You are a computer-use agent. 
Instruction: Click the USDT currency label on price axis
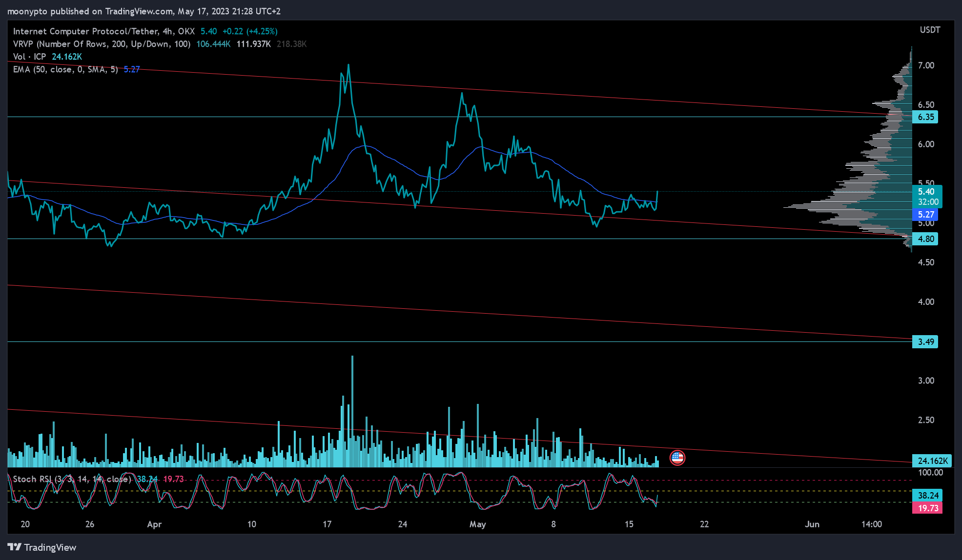(x=930, y=30)
